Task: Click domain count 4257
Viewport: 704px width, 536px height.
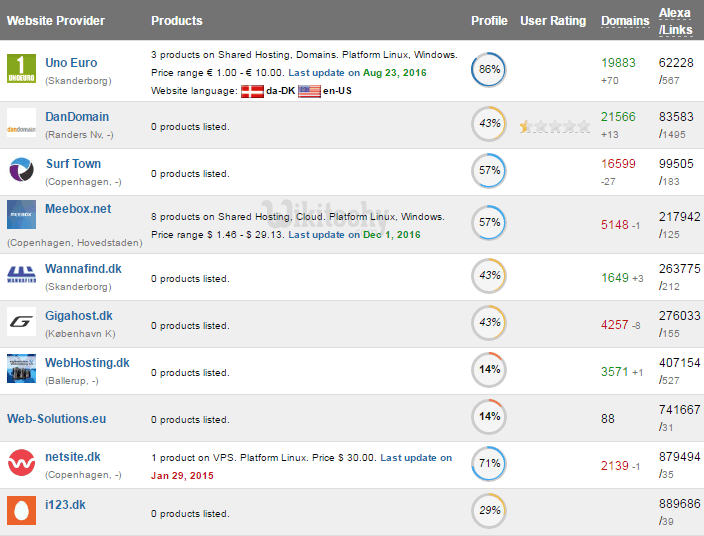Action: [615, 325]
